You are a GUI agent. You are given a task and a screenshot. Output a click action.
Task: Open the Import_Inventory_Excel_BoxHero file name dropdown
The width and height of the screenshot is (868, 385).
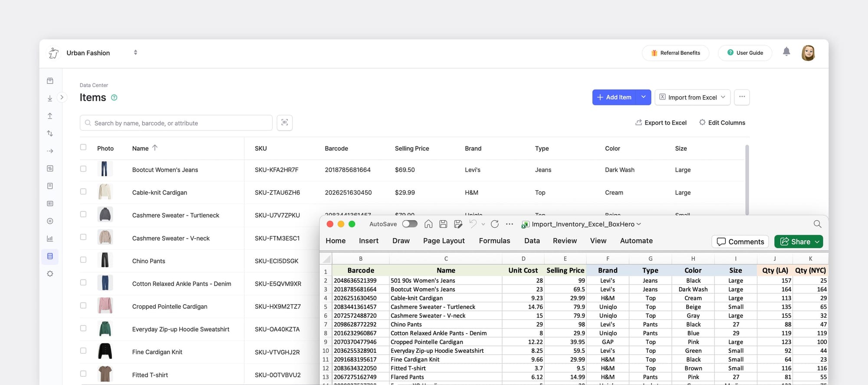pyautogui.click(x=638, y=224)
